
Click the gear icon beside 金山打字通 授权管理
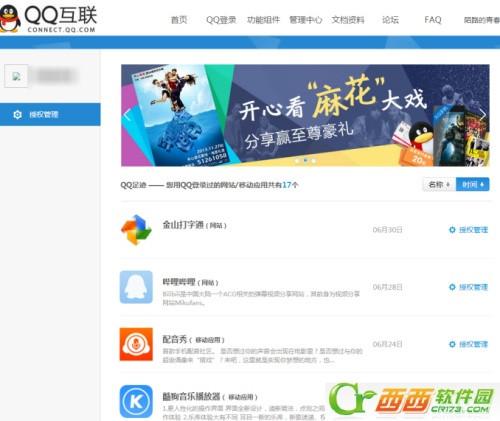[452, 230]
